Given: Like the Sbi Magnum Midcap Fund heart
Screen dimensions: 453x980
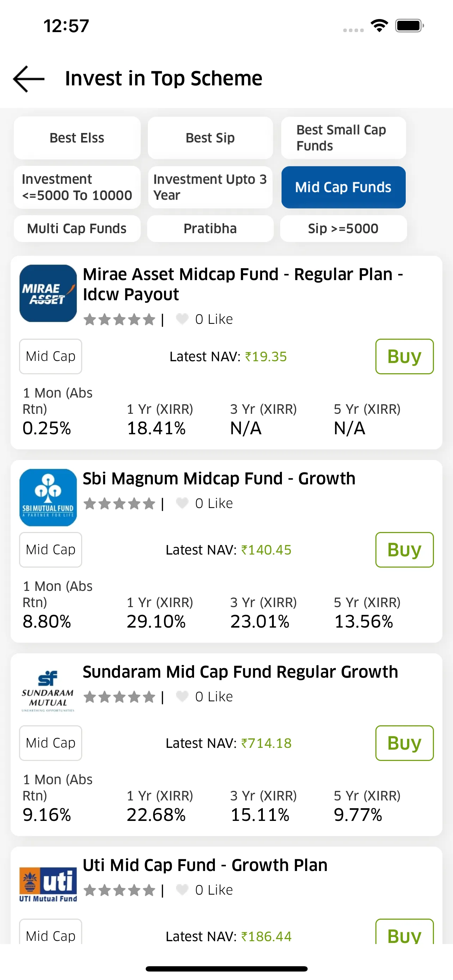Looking at the screenshot, I should 182,503.
